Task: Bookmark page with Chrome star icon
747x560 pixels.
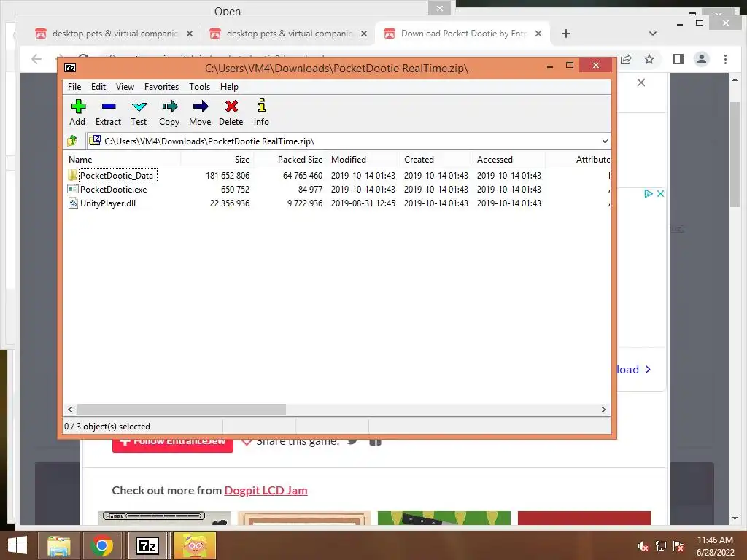Action: 649,59
